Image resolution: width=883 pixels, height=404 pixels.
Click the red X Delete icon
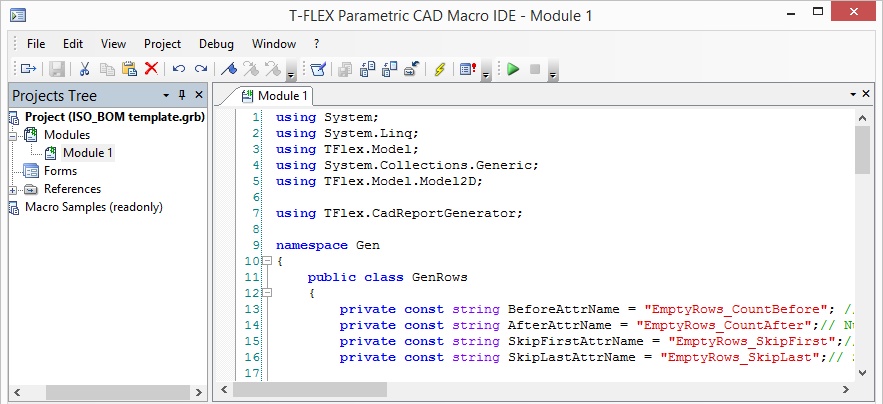pos(151,69)
